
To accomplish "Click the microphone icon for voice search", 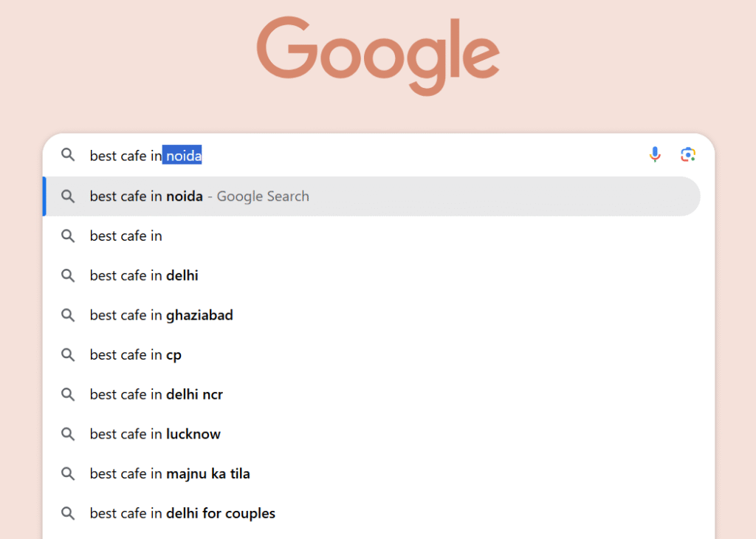I will tap(655, 155).
